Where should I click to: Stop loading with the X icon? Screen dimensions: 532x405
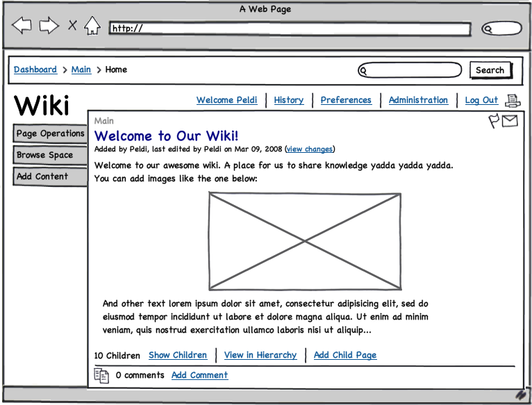[x=72, y=25]
